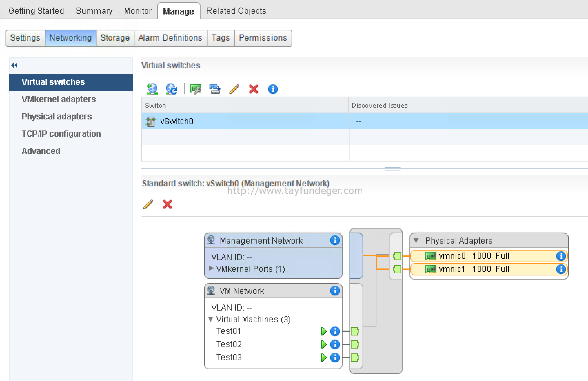The height and width of the screenshot is (381, 588).
Task: Click green power-state icon for Test01
Action: pyautogui.click(x=324, y=331)
